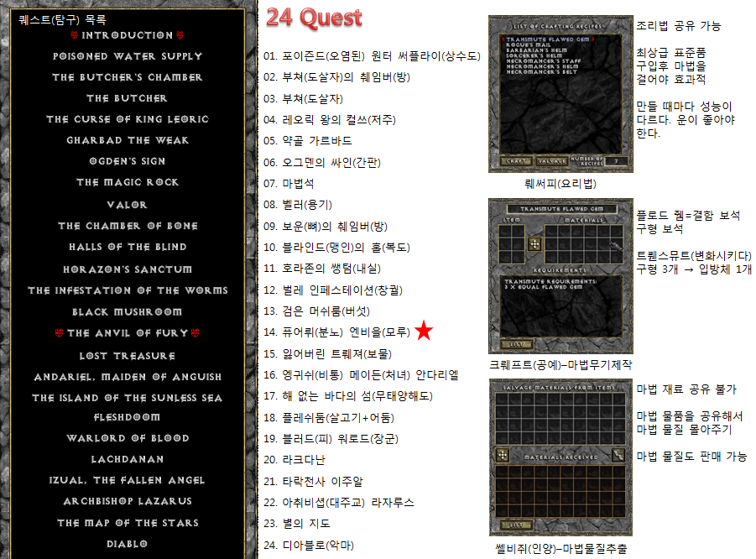The width and height of the screenshot is (756, 559).
Task: Open the Diablo quest entry
Action: pos(128,544)
